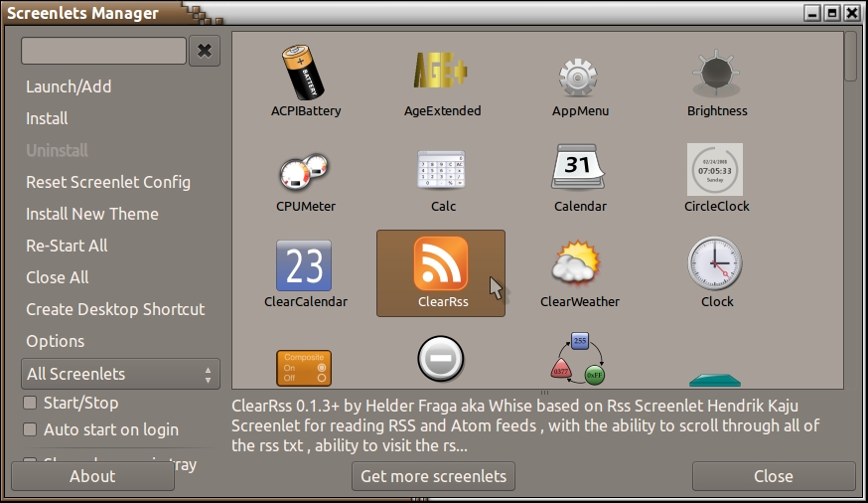This screenshot has height=503, width=868.
Task: Select the ACPIBattery screenlet icon
Action: [305, 73]
